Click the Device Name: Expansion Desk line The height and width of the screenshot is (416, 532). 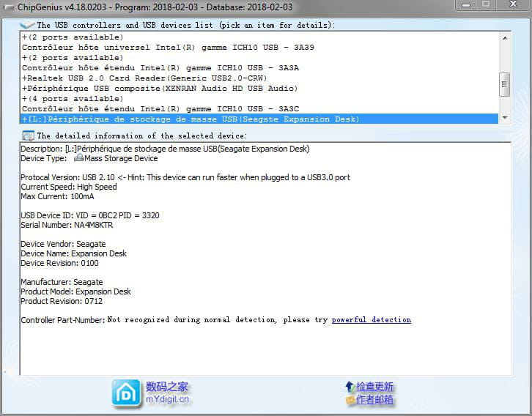tap(73, 253)
